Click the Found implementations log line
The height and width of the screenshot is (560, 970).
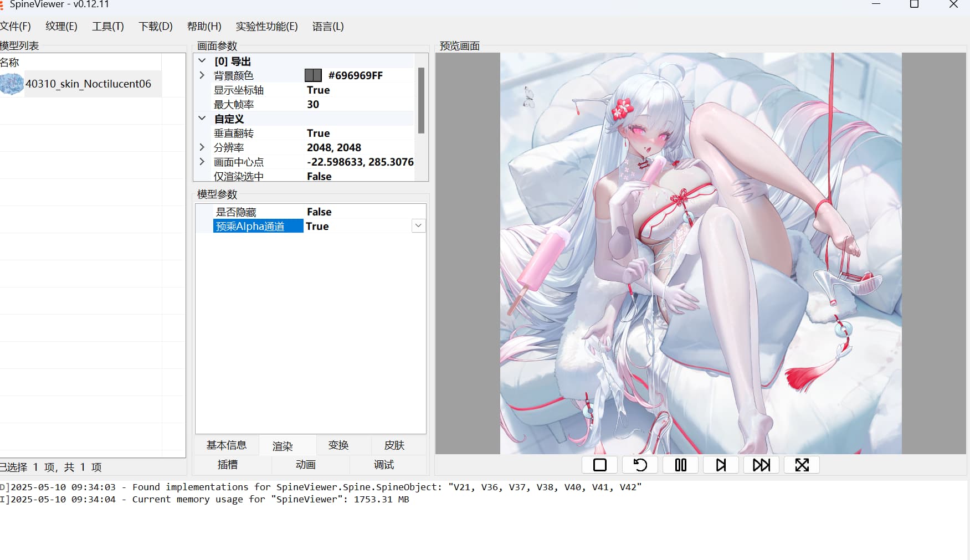(321, 487)
